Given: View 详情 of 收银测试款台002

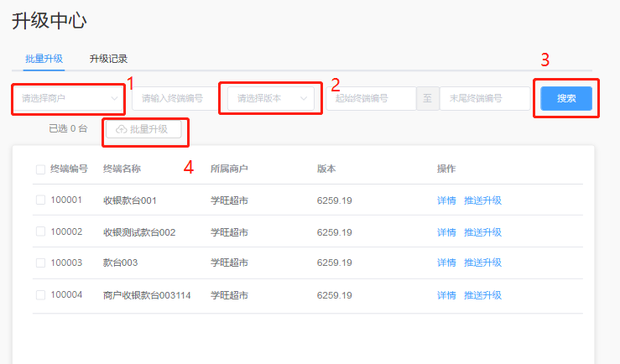Looking at the screenshot, I should (x=446, y=231).
